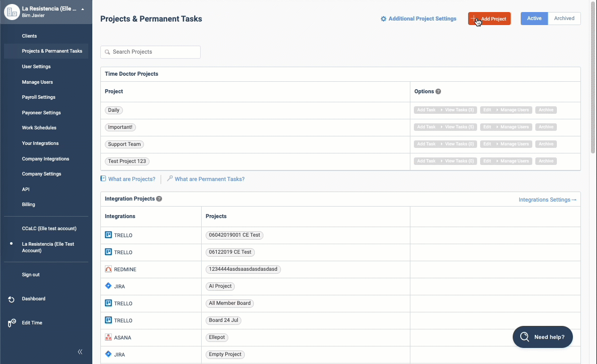Click the Trello icon beside 06042019001 CE Test
The height and width of the screenshot is (364, 597).
(x=108, y=234)
